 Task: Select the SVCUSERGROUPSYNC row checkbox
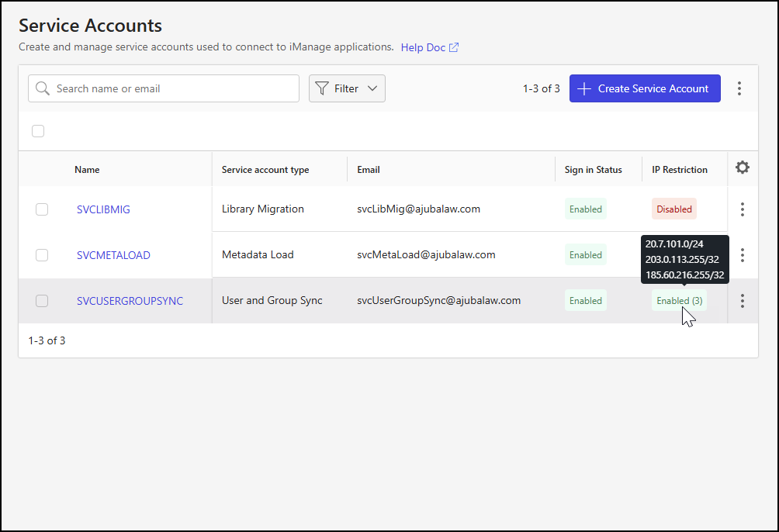tap(41, 300)
